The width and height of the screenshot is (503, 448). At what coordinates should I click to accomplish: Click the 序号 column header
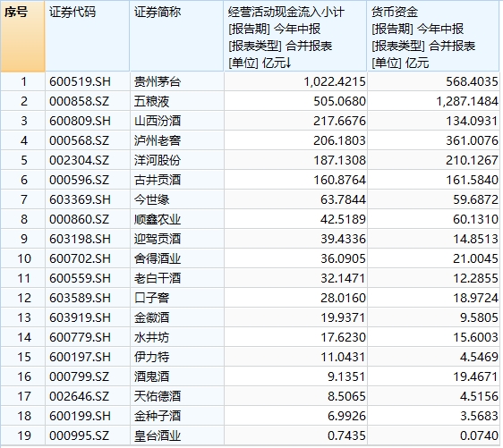click(22, 36)
